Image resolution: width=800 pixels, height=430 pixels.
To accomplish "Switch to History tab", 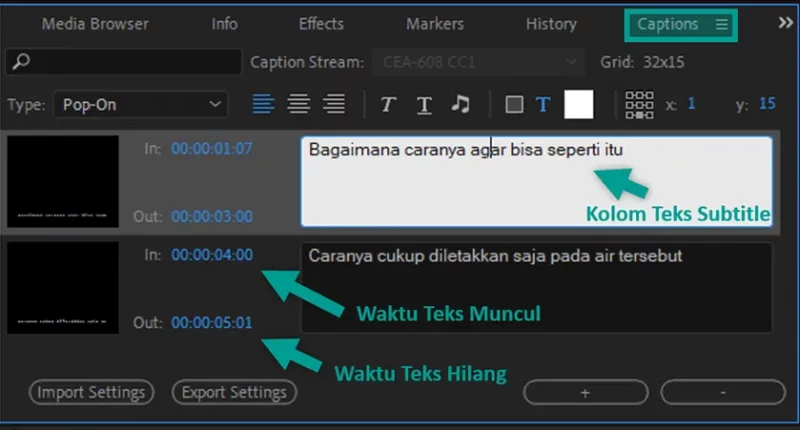I will 552,24.
